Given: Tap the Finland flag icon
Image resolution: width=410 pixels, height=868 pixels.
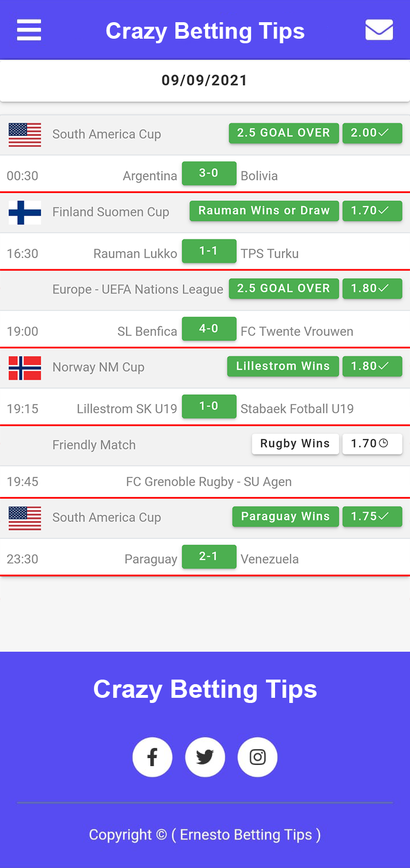Looking at the screenshot, I should pos(25,212).
